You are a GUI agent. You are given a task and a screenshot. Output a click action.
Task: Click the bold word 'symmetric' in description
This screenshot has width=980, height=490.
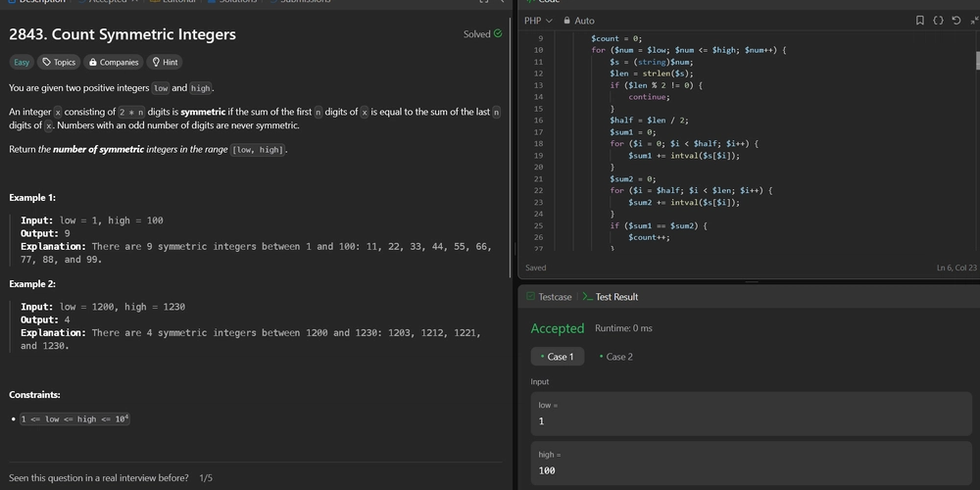coord(203,112)
